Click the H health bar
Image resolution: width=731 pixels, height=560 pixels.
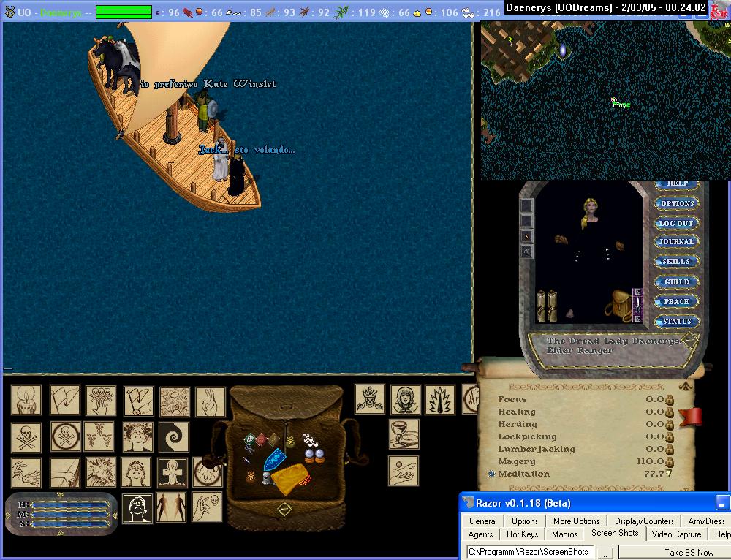(x=70, y=504)
